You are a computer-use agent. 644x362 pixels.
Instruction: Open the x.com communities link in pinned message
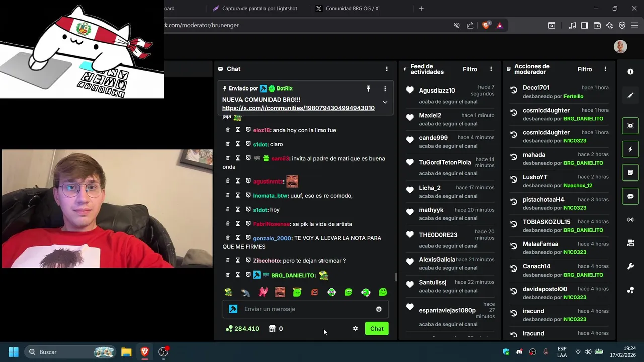point(298,108)
